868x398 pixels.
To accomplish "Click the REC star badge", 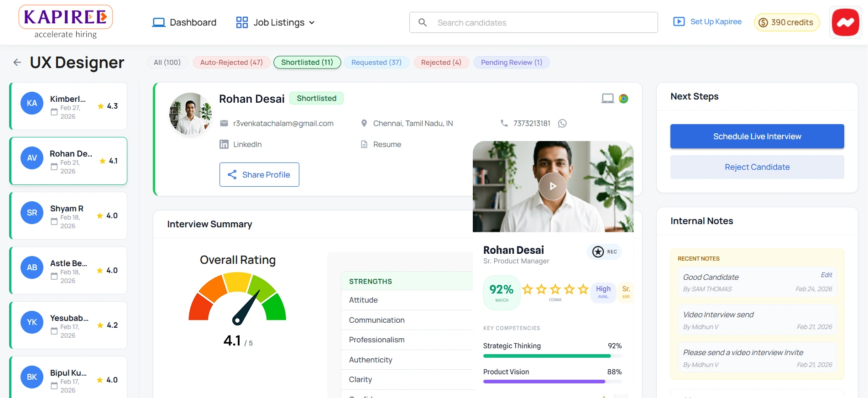I will (604, 251).
